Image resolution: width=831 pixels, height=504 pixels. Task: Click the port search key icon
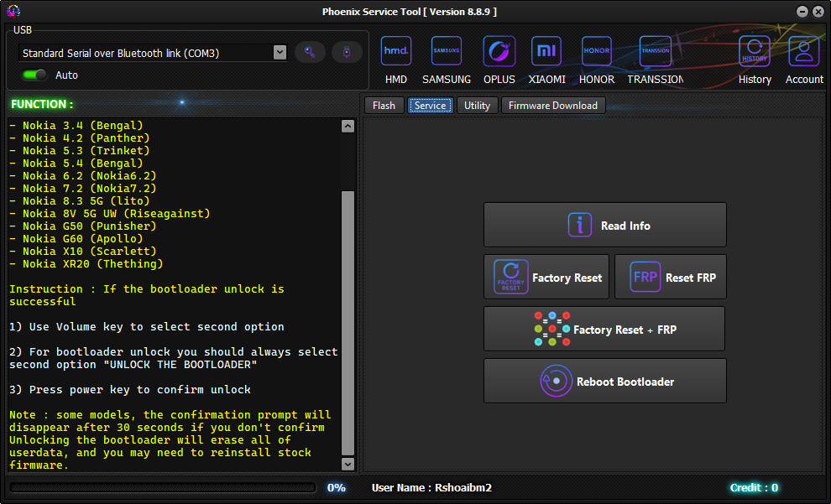click(x=310, y=52)
